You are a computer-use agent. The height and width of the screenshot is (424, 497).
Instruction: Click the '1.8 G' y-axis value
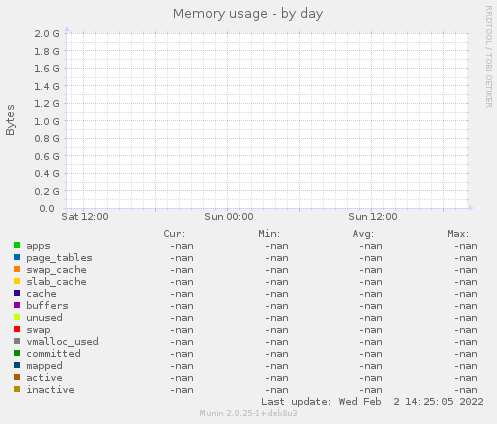(x=47, y=51)
